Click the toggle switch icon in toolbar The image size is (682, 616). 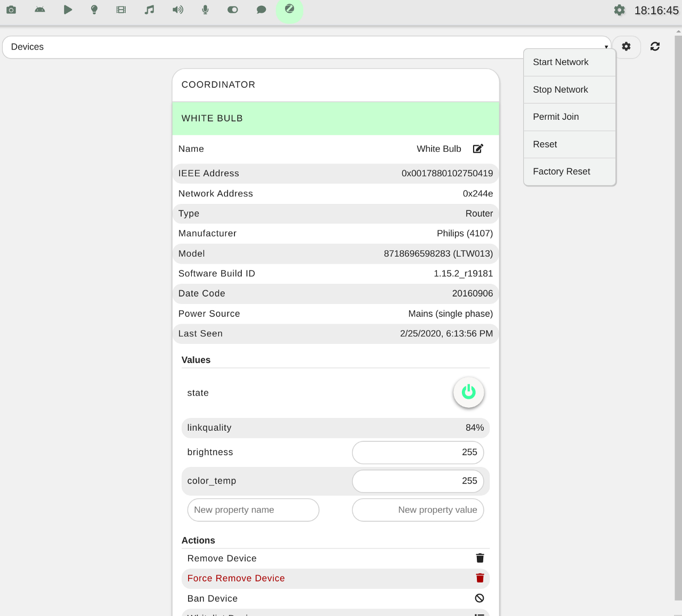coord(233,10)
